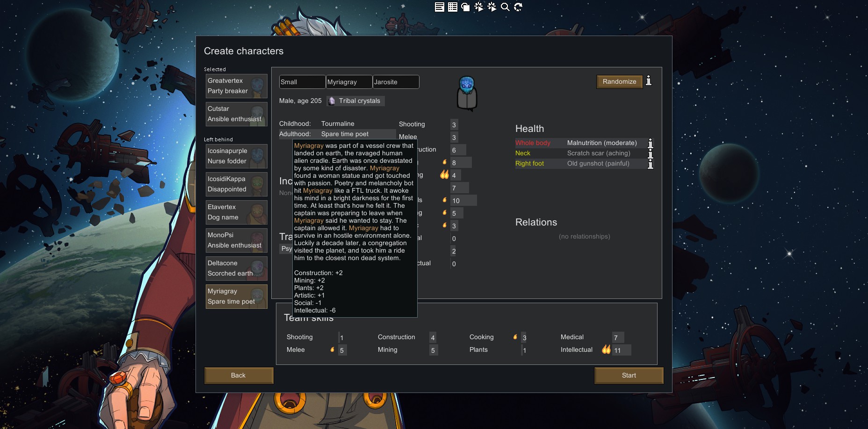The width and height of the screenshot is (868, 429).
Task: Click the flame passion icon next to skill 10
Action: (x=444, y=200)
